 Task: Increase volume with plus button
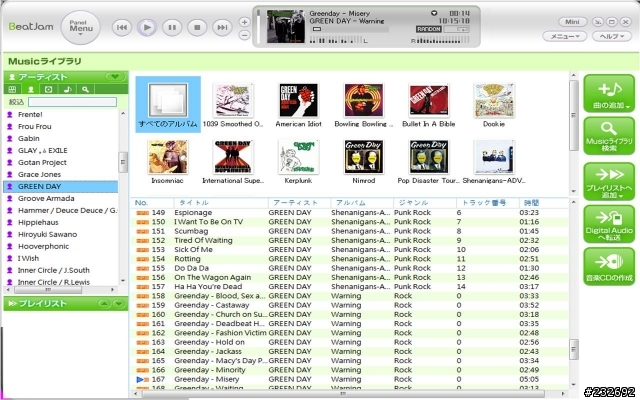(244, 22)
